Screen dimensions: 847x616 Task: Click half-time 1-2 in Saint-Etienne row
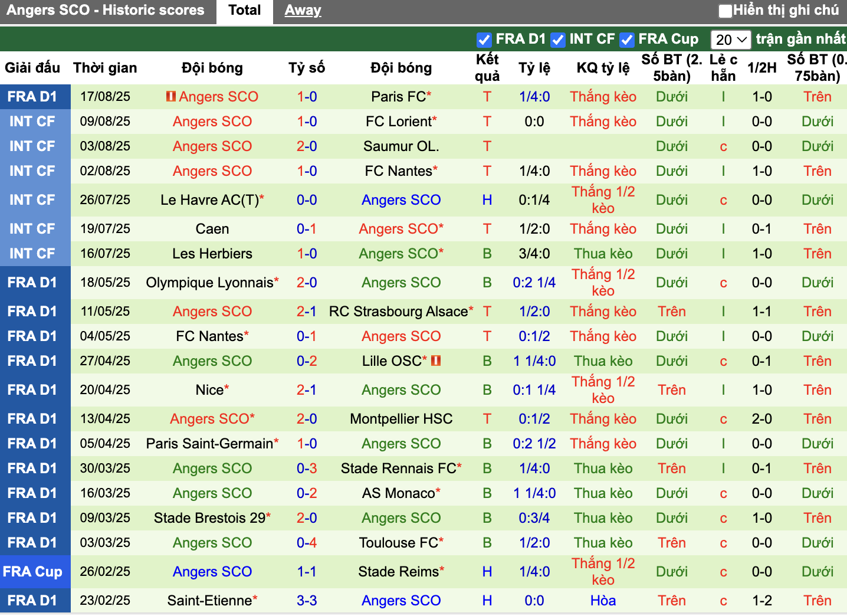tap(762, 601)
